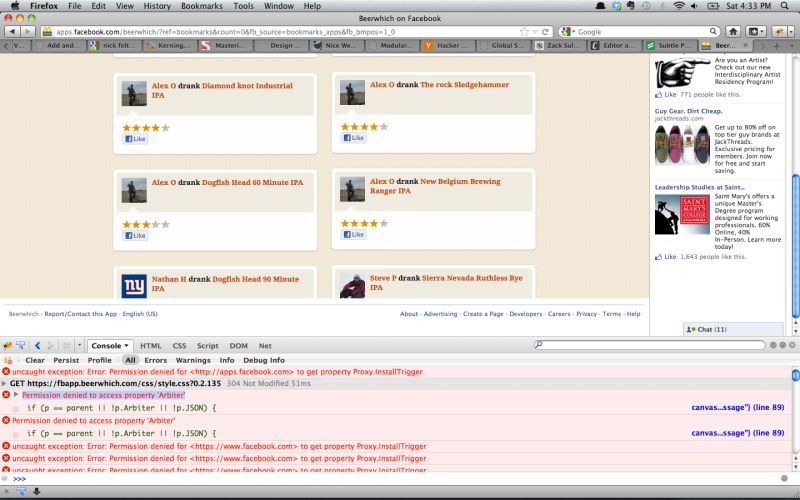Expand the GET style.css request row

pos(5,383)
